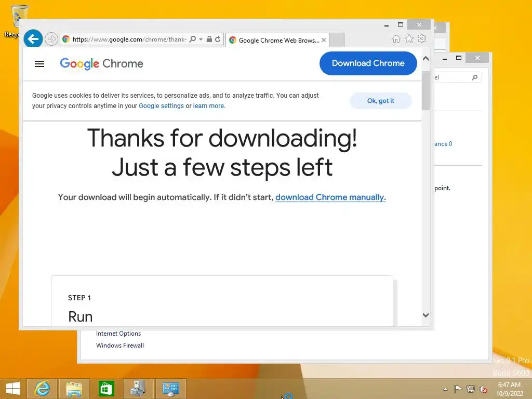Click the network icon in the system tray
This screenshot has width=532, height=399.
pyautogui.click(x=471, y=389)
